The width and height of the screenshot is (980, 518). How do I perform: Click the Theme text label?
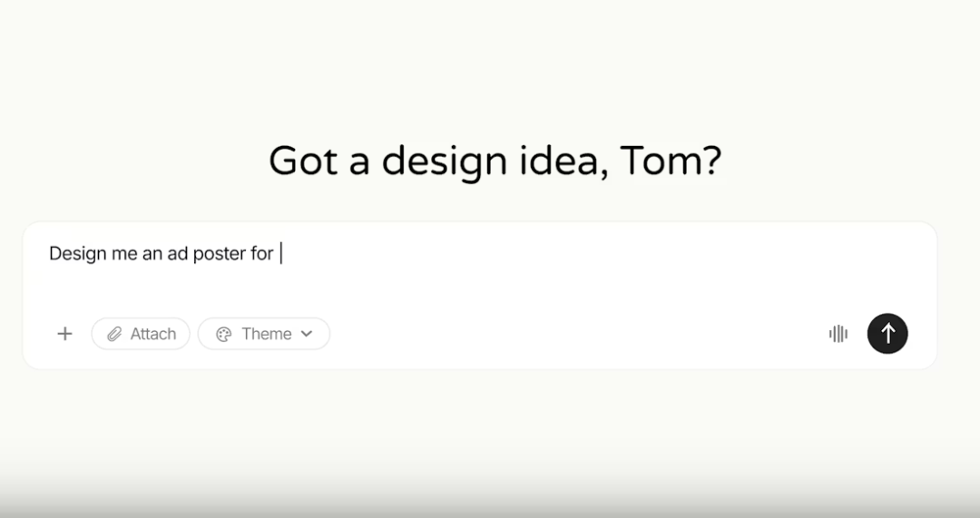pyautogui.click(x=266, y=334)
